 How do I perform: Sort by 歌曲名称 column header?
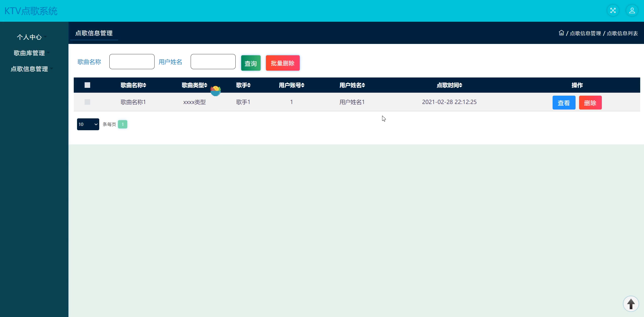click(133, 85)
